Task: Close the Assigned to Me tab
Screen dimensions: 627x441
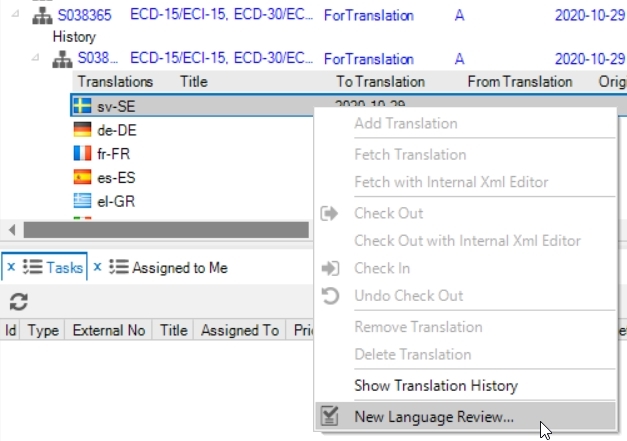Action: [98, 267]
